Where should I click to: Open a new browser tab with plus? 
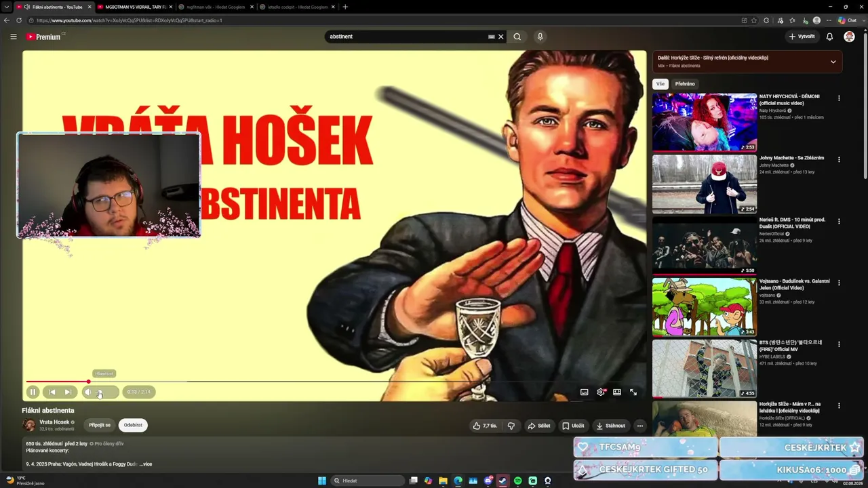pos(345,7)
